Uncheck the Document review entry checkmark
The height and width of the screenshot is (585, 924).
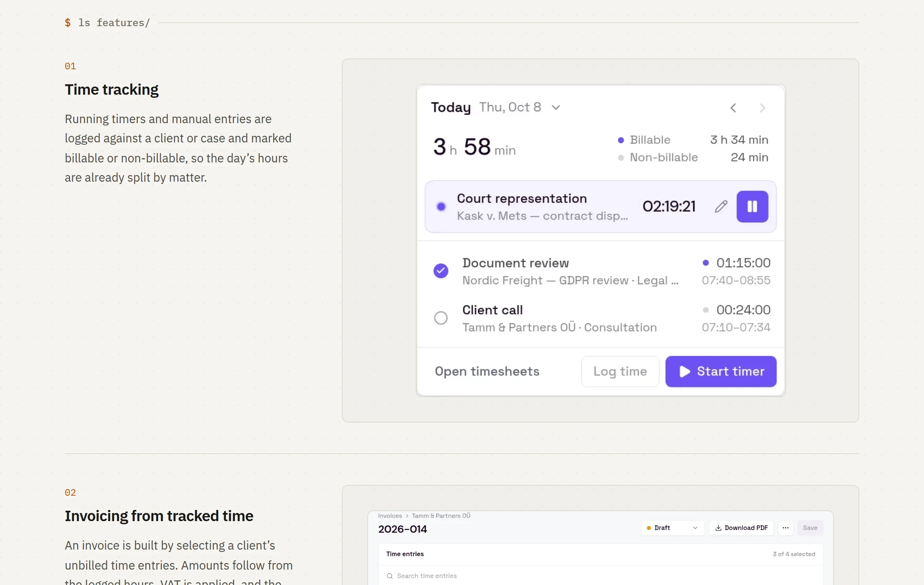(441, 271)
